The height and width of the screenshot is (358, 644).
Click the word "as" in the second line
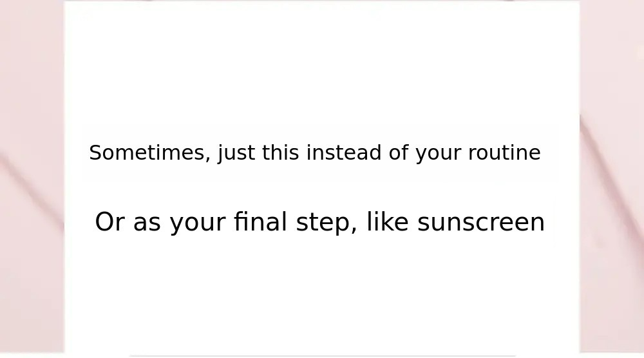[147, 223]
